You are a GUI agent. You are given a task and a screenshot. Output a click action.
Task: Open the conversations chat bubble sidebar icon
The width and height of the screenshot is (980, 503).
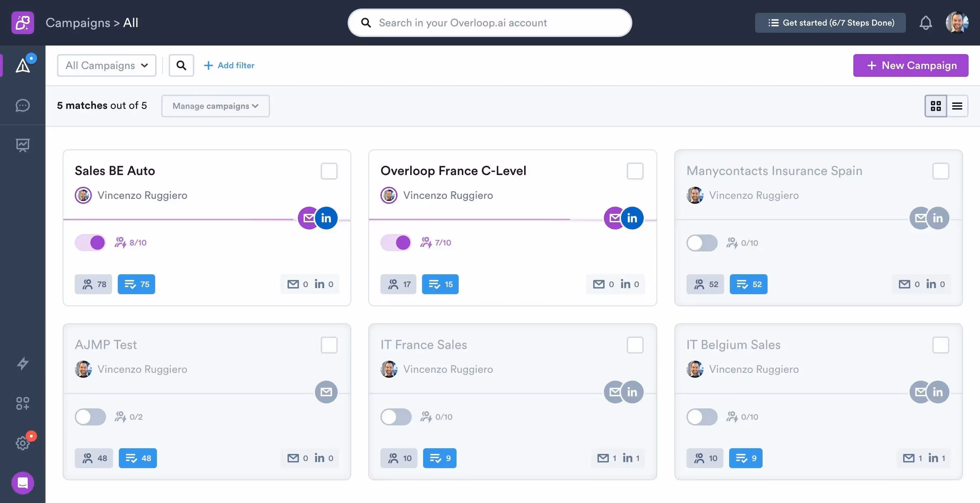coord(22,105)
